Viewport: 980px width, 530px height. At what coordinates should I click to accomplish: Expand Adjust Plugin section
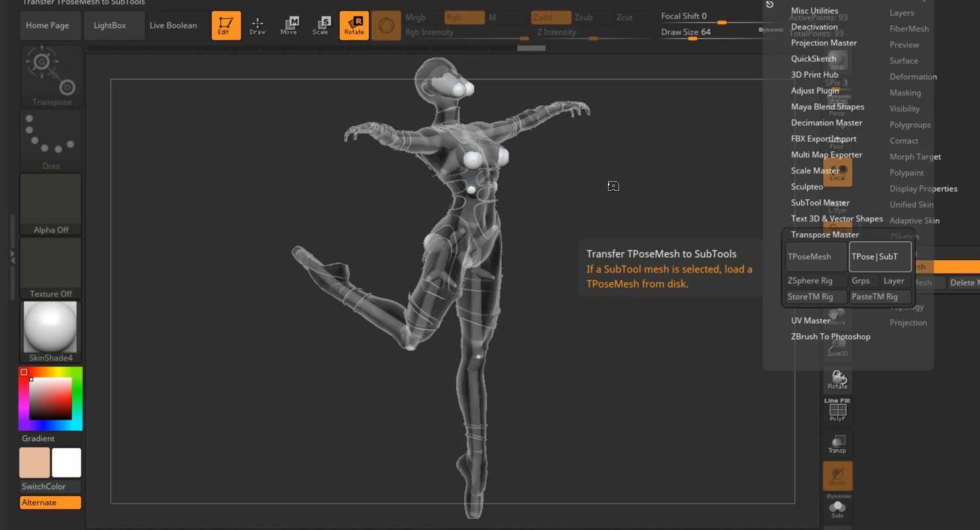[x=814, y=91]
